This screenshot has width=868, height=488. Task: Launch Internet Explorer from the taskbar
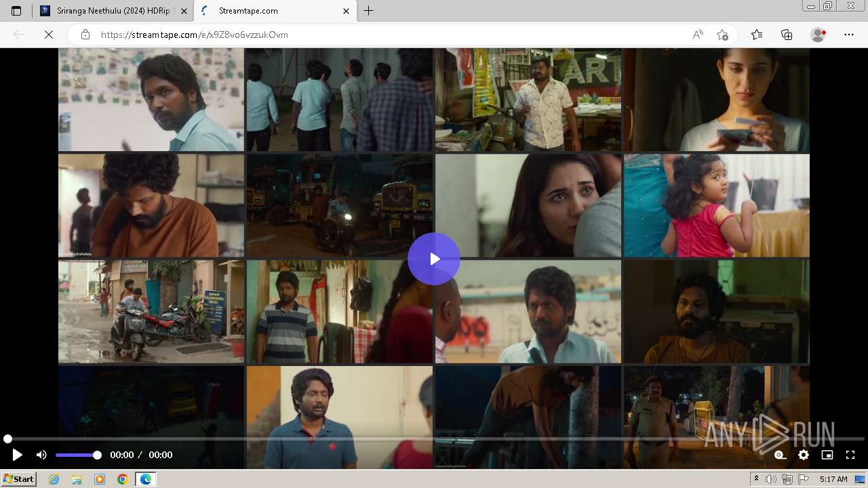click(x=54, y=479)
